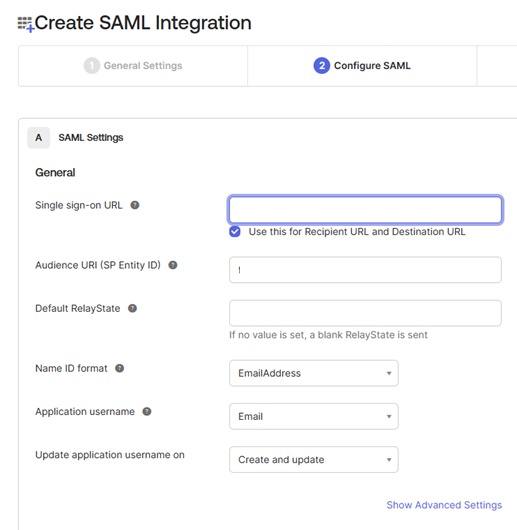Open help icon next to Audience URI
517x530 pixels.
pos(173,265)
